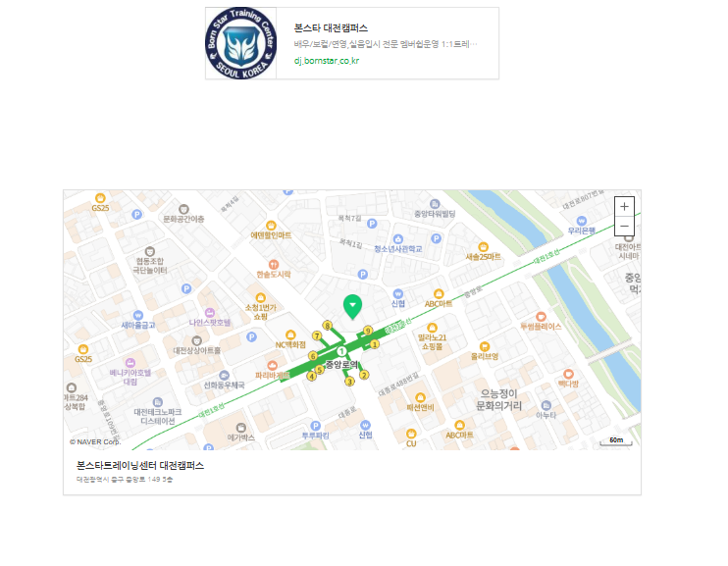Click the 한솥도시락 restaurant icon
This screenshot has width=728, height=566.
274,265
